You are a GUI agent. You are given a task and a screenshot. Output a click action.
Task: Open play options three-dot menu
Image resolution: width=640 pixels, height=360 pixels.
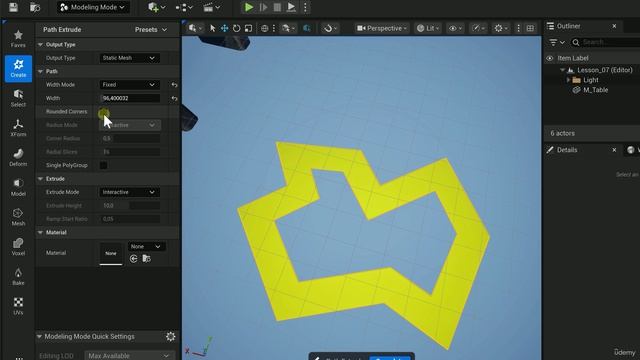(x=305, y=7)
